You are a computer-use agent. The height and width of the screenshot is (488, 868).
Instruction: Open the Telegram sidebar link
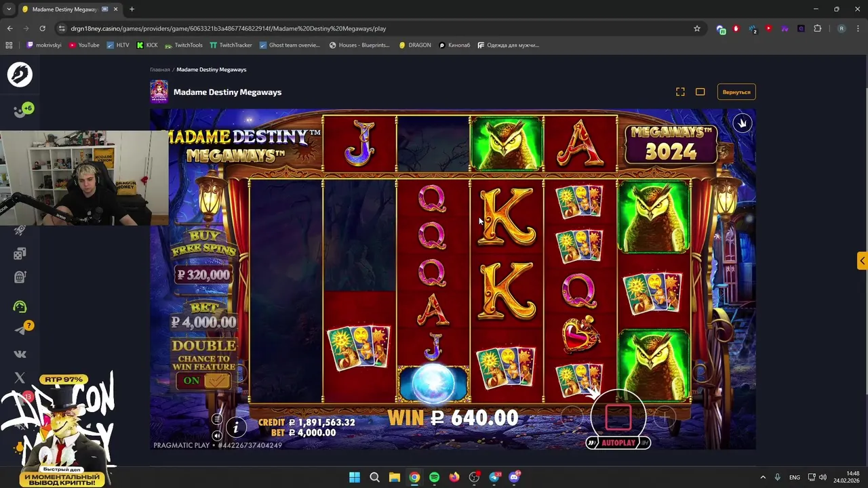21,329
